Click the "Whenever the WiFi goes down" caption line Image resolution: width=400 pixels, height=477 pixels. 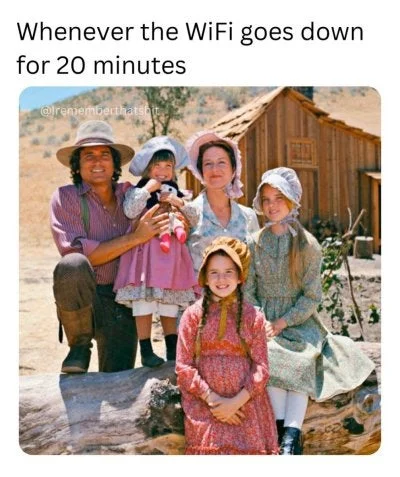tap(190, 33)
